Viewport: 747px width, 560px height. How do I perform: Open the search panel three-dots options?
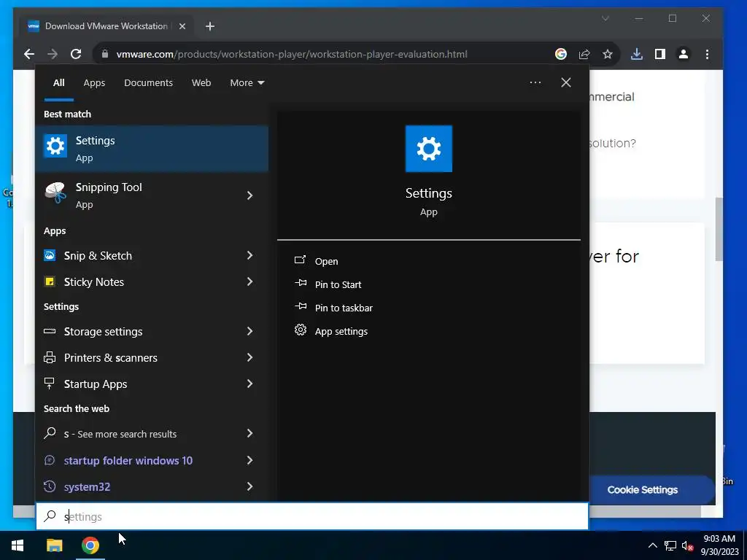click(x=535, y=82)
